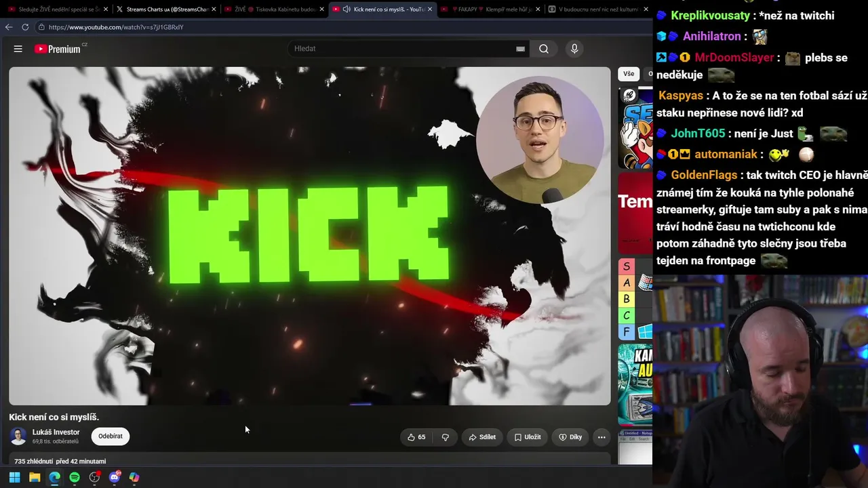Viewport: 868px width, 488px height.
Task: Share the video via Sdílet
Action: [482, 437]
